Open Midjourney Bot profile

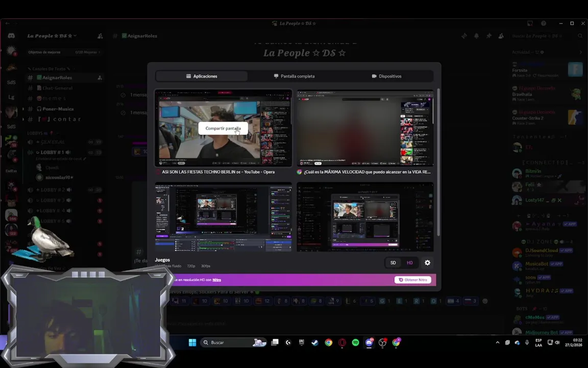pos(547,332)
